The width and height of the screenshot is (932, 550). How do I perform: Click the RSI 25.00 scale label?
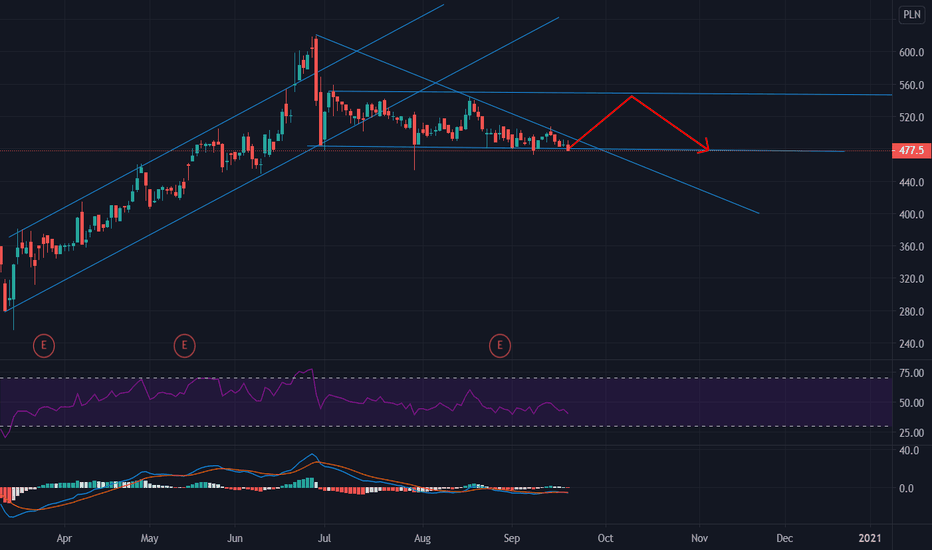tap(911, 433)
